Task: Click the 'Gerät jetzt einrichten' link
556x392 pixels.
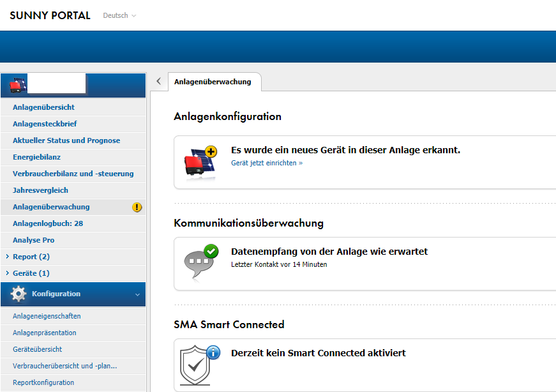Action: coord(266,163)
